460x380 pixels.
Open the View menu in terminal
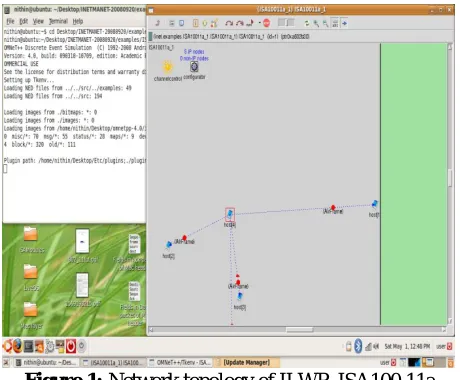(x=38, y=21)
